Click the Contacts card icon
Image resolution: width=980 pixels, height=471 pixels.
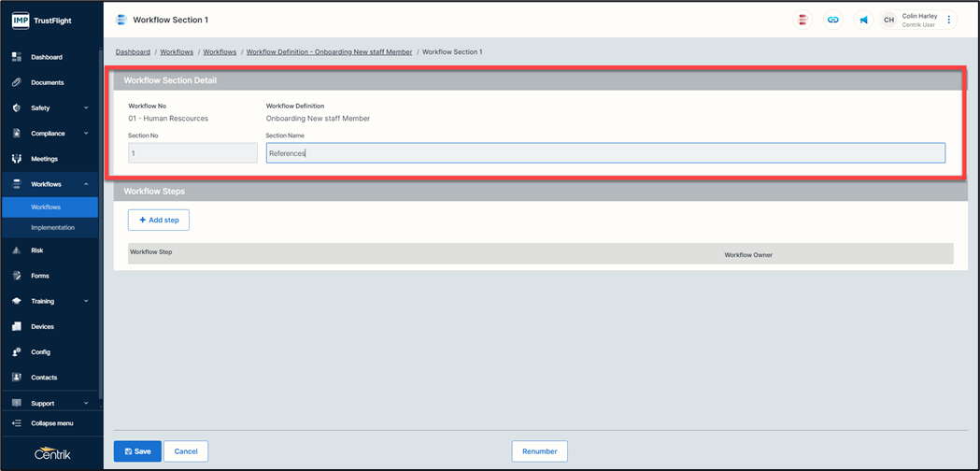pyautogui.click(x=17, y=378)
